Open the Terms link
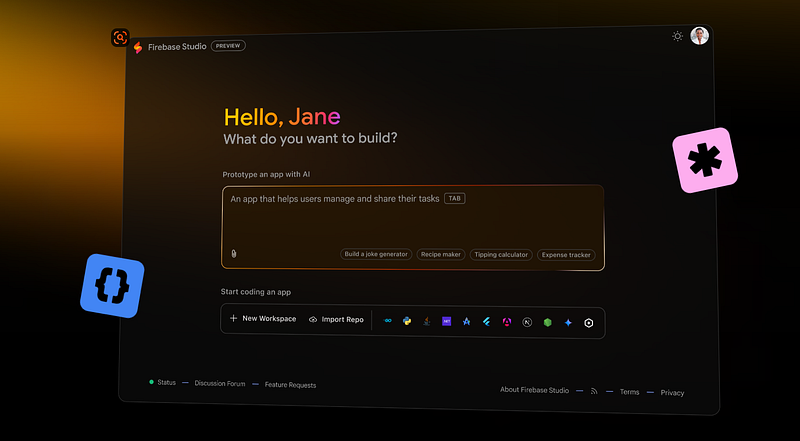Screen dimensions: 800x441 point(630,392)
